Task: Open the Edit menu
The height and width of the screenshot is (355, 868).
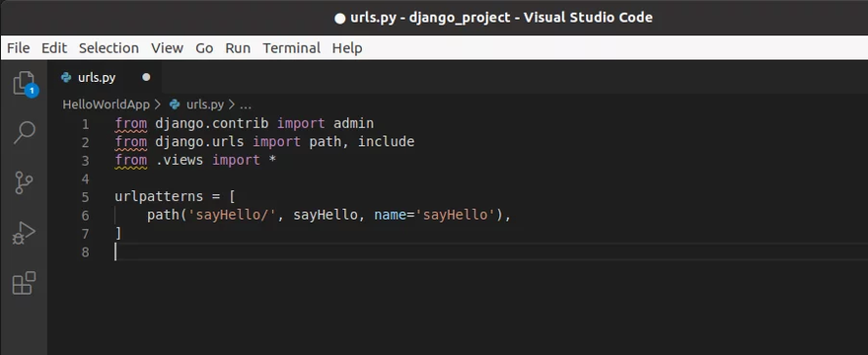Action: (x=54, y=48)
